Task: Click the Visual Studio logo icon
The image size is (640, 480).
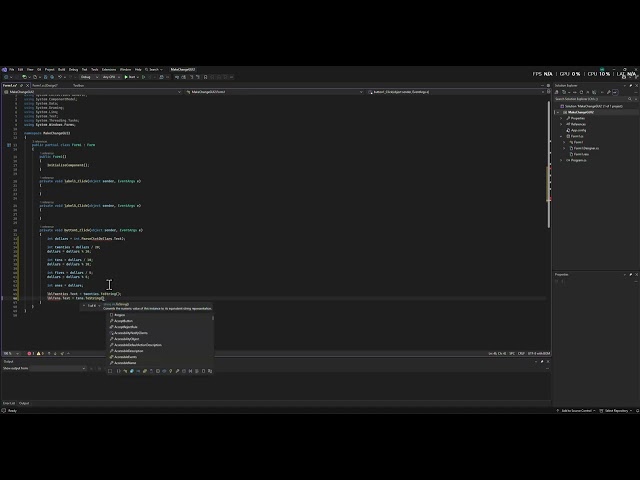Action: pos(4,69)
